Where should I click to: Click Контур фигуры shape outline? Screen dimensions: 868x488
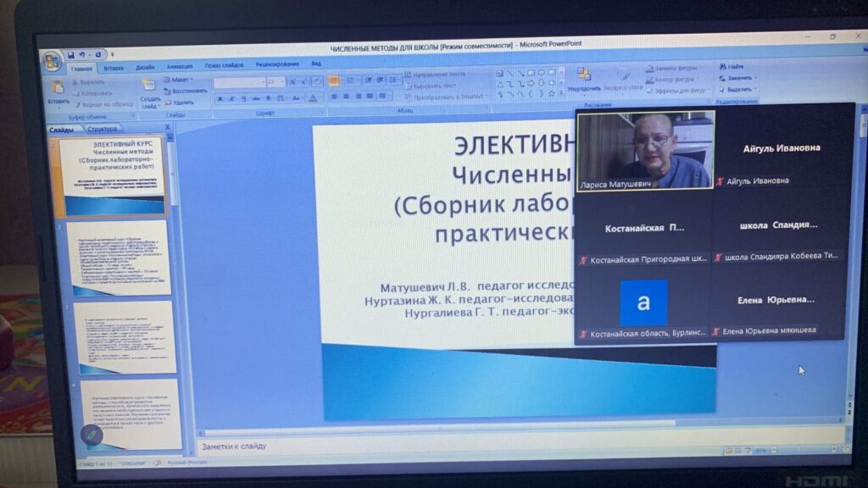pos(671,80)
